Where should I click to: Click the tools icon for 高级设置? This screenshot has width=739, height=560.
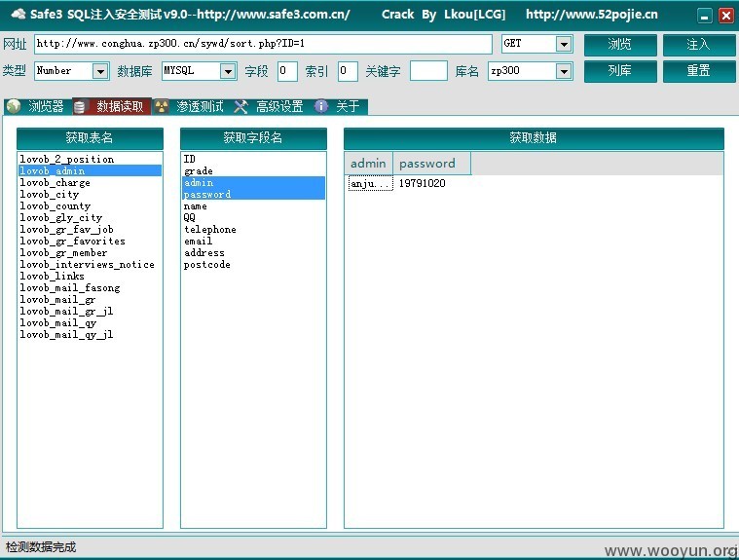point(240,106)
